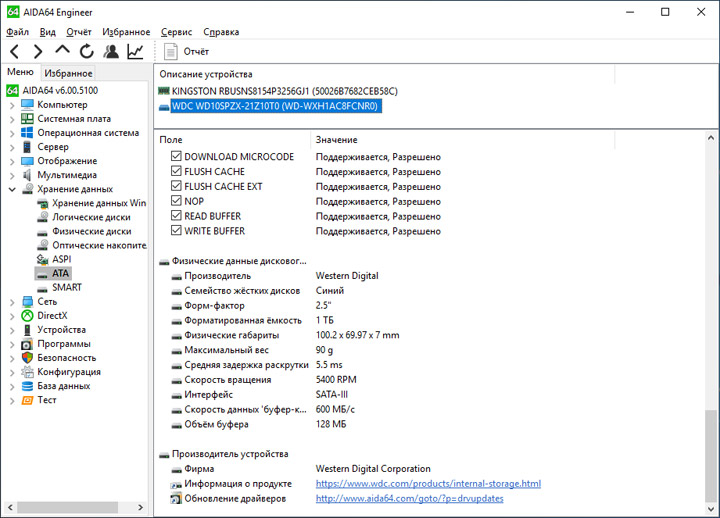720x518 pixels.
Task: Click the База данных database icon
Action: click(x=28, y=386)
